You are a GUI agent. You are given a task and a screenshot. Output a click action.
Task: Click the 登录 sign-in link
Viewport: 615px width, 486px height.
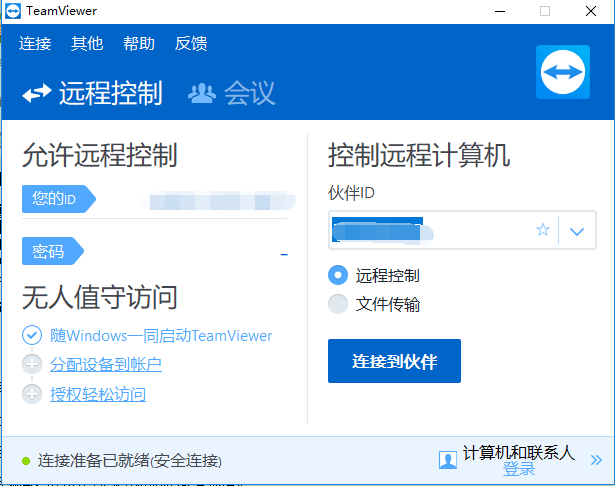point(519,469)
